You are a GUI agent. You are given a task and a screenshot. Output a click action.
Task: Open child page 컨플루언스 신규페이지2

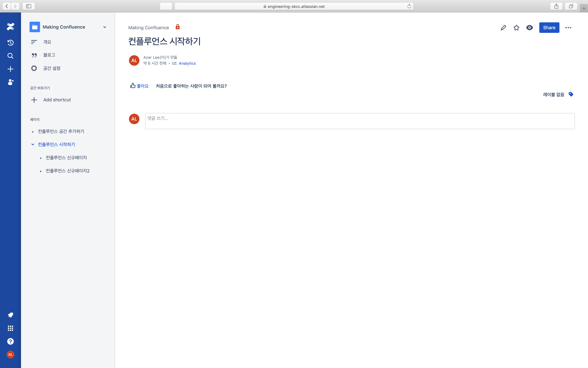click(68, 171)
